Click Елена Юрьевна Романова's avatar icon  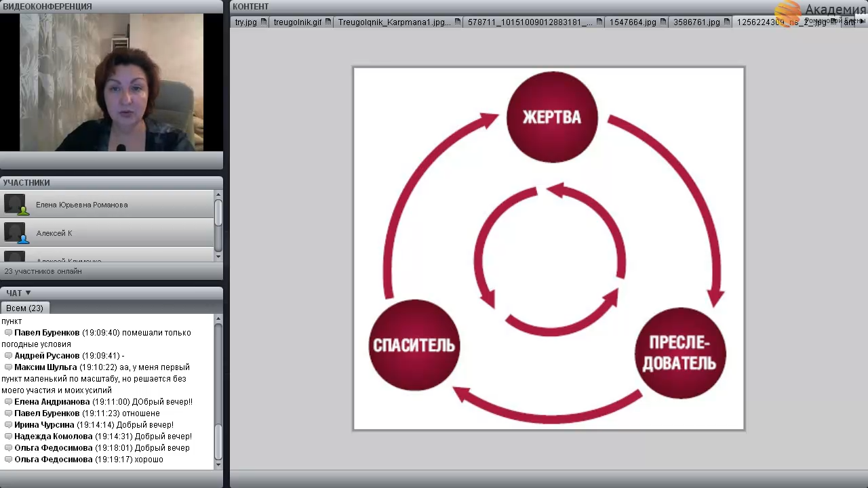coord(16,205)
